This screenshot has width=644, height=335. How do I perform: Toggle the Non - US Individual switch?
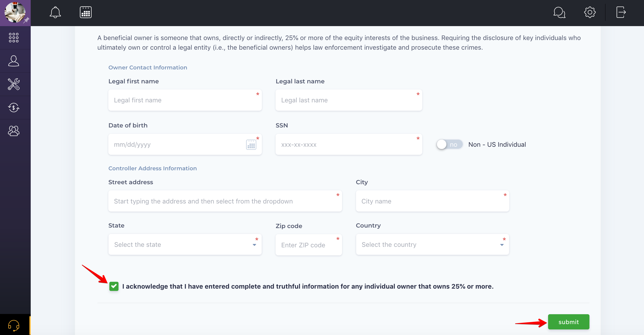tap(449, 144)
